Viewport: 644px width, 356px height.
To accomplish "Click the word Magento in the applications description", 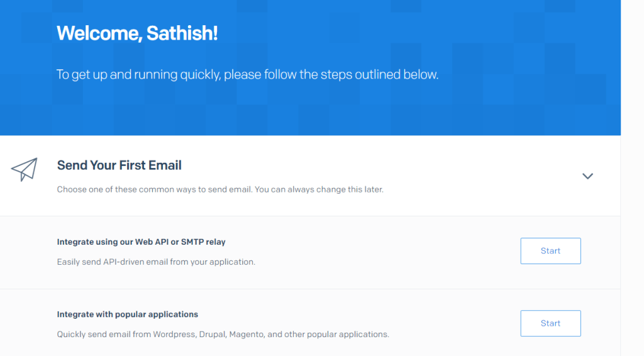I will [245, 334].
